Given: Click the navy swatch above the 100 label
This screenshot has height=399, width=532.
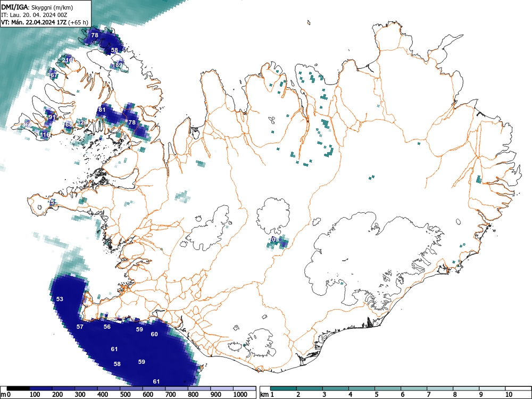Looking at the screenshot, I should coord(41,388).
